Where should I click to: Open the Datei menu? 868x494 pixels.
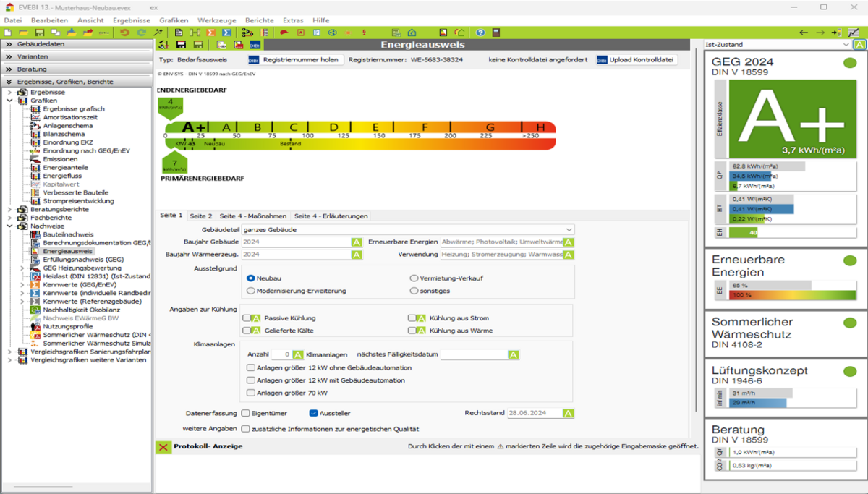[12, 20]
